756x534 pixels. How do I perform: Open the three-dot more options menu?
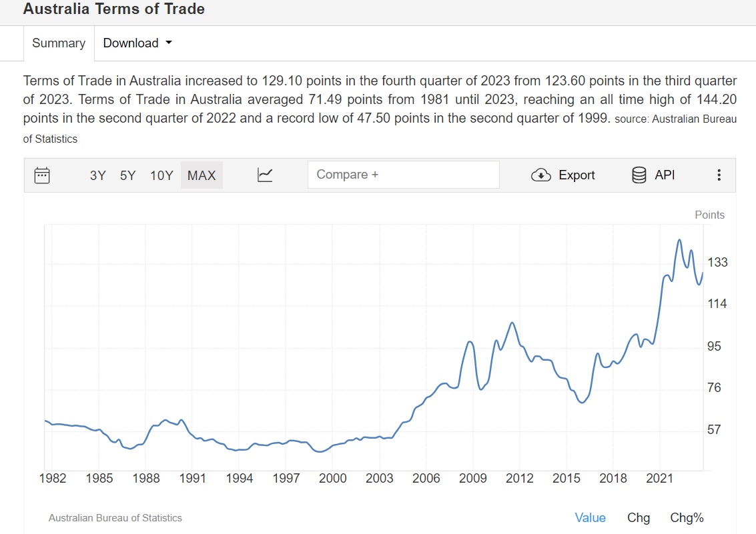pyautogui.click(x=719, y=175)
